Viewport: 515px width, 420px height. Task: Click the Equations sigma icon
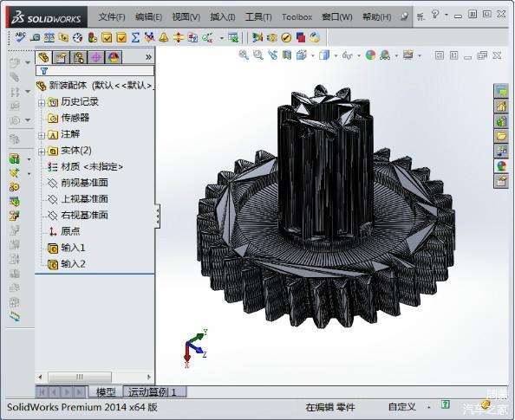pyautogui.click(x=135, y=38)
